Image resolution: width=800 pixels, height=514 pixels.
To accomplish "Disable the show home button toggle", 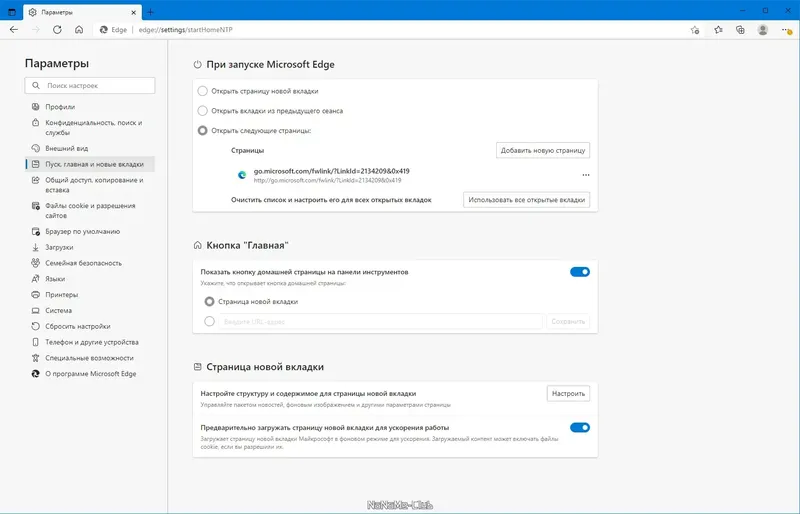I will 579,271.
